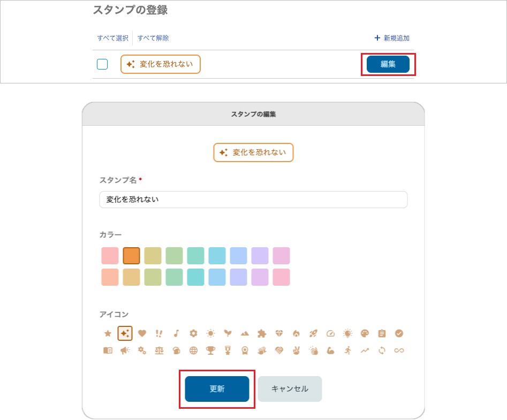This screenshot has width=507, height=420.
Task: Click 新規追加 to add a new stamp
Action: click(391, 38)
